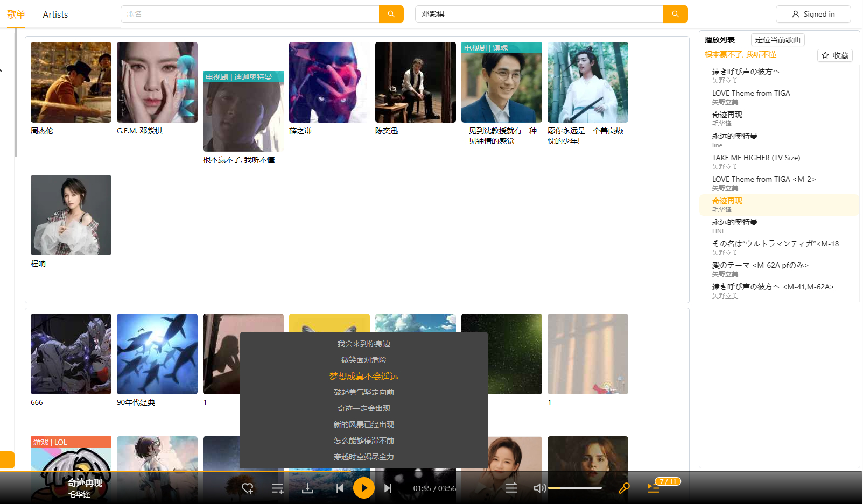Play 遠き呼び声の彼方へ <M-41,M-62A>
Image resolution: width=863 pixels, height=504 pixels.
point(779,291)
